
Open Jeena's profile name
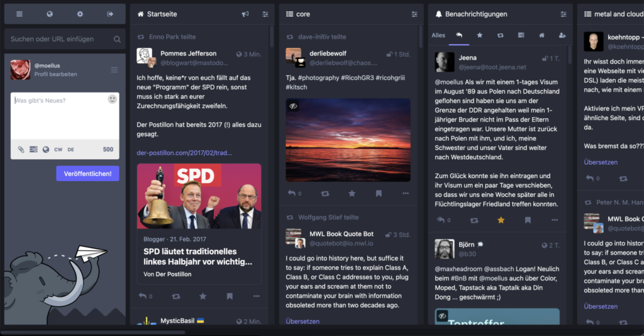[467, 58]
